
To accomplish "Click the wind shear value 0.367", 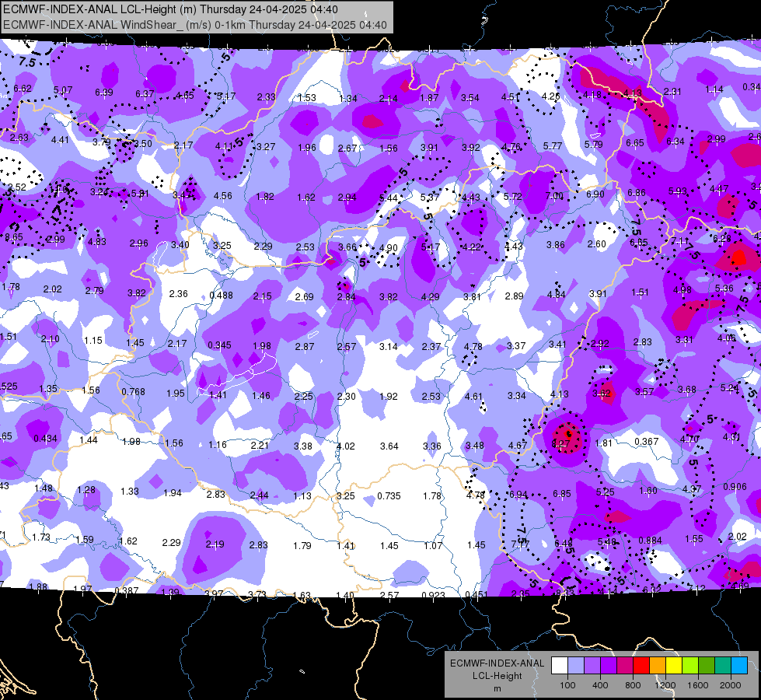I will pyautogui.click(x=647, y=442).
